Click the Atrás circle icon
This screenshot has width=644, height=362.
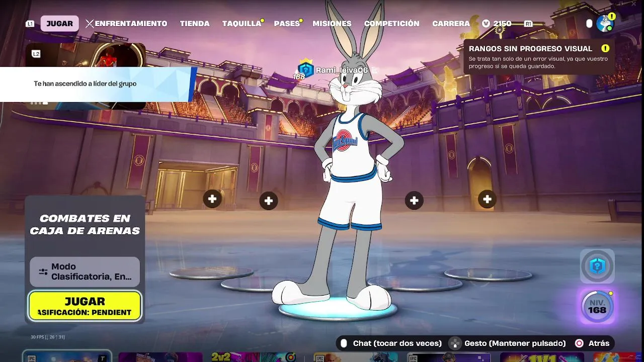click(x=579, y=343)
